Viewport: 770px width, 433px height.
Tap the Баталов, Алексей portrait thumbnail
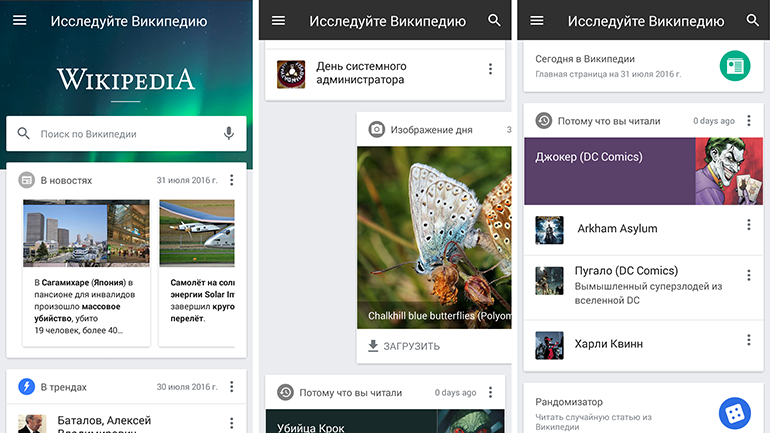[x=32, y=424]
